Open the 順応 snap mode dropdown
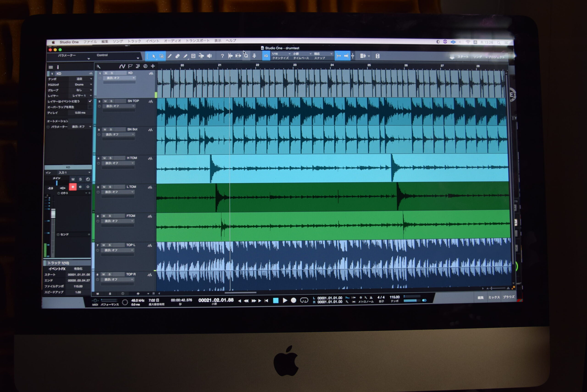The image size is (587, 392). [x=323, y=54]
